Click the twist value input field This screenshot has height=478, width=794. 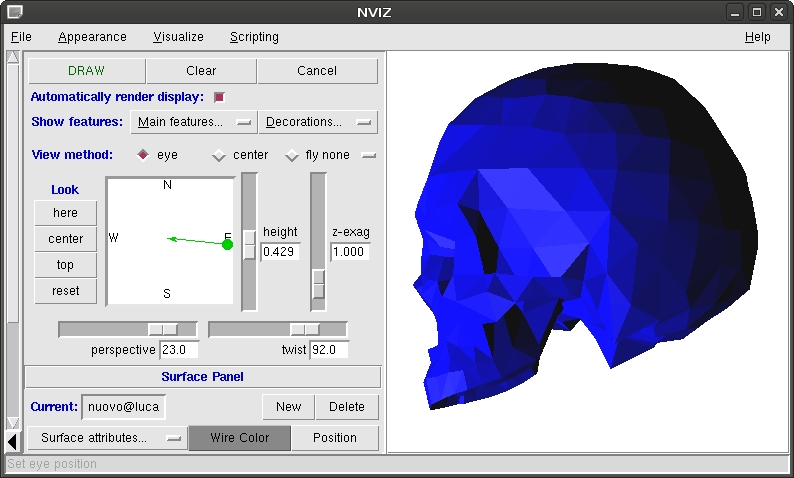pos(329,350)
